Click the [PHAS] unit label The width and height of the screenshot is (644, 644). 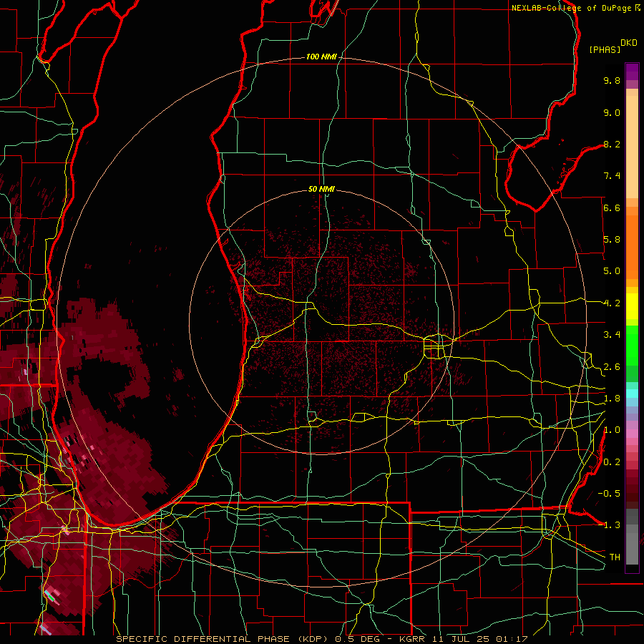coord(605,49)
